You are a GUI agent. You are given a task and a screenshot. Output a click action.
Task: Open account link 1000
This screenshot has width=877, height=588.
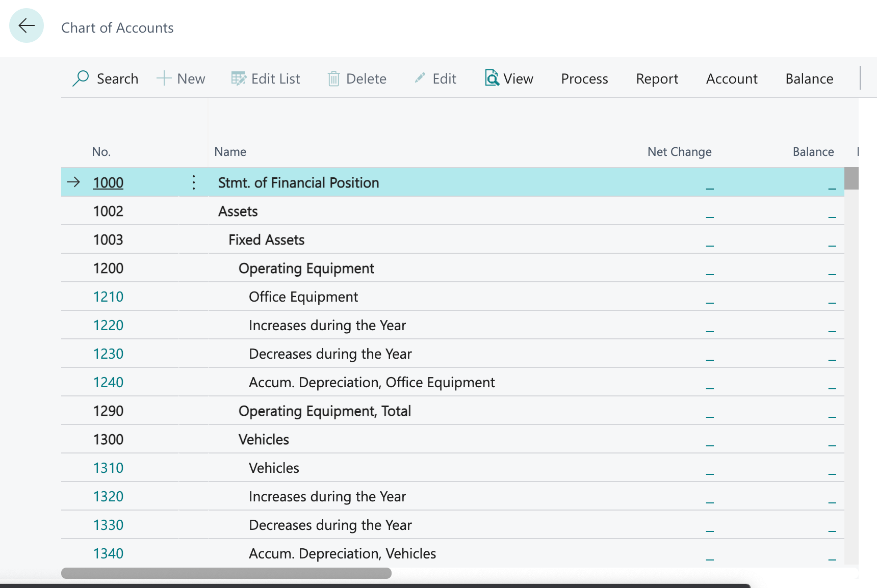(x=108, y=182)
